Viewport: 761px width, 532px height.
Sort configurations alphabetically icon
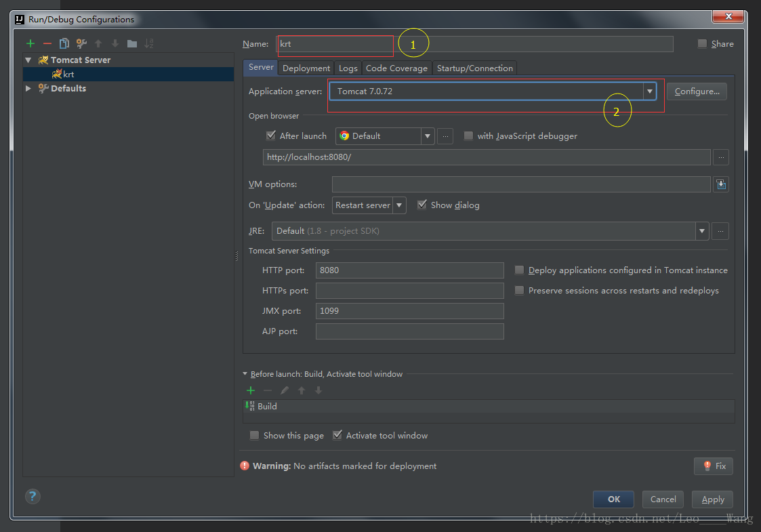click(x=149, y=43)
